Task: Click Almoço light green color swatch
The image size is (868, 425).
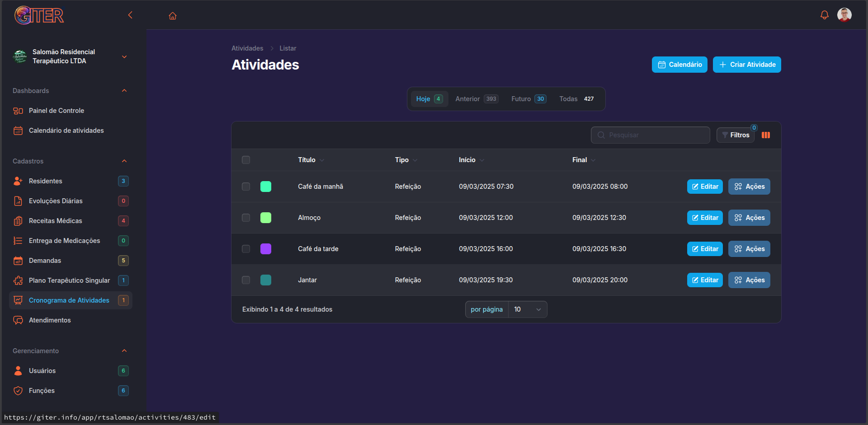Action: (266, 218)
